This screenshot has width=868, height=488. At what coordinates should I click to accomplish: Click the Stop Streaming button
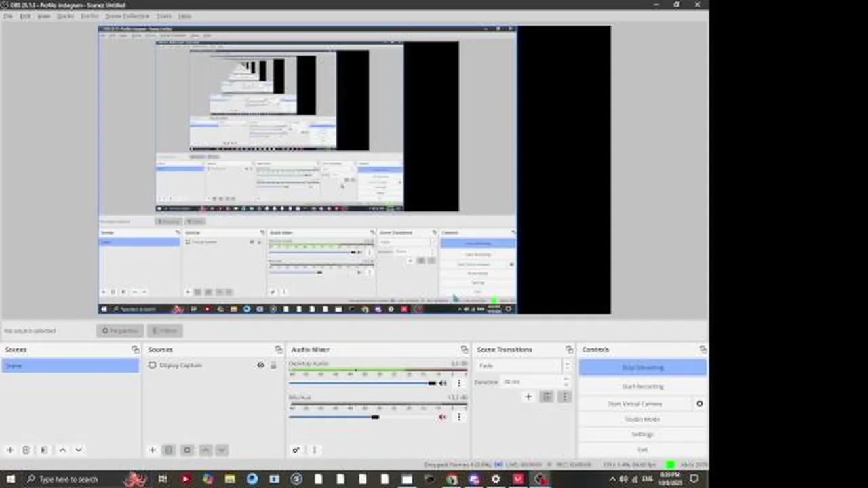pos(643,368)
